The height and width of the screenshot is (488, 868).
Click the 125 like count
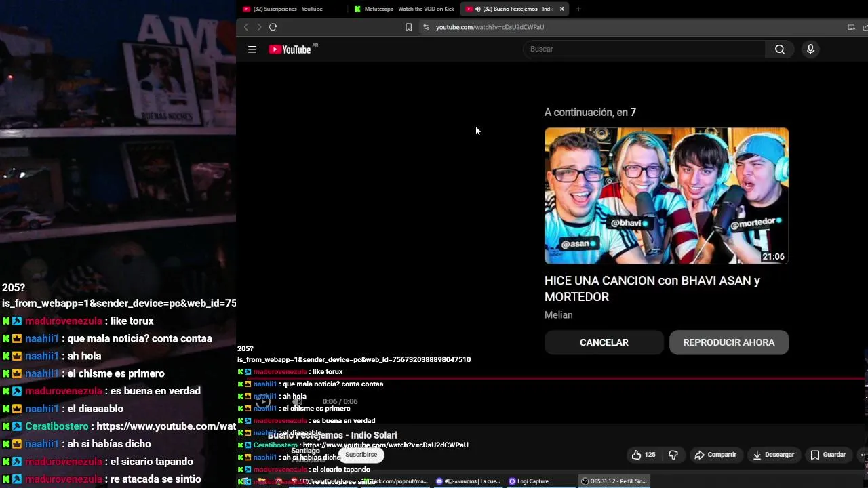click(x=650, y=455)
